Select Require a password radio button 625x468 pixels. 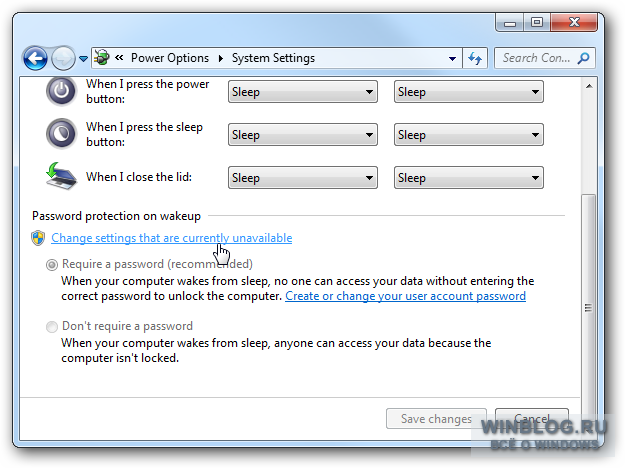52,265
